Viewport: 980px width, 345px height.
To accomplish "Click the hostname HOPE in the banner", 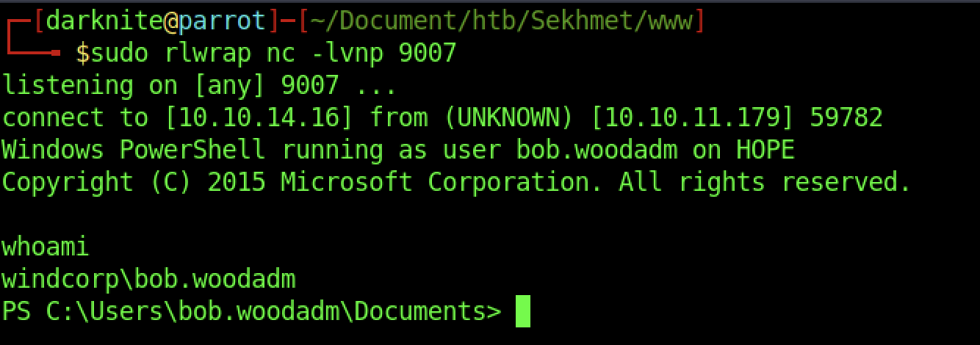I will (765, 150).
